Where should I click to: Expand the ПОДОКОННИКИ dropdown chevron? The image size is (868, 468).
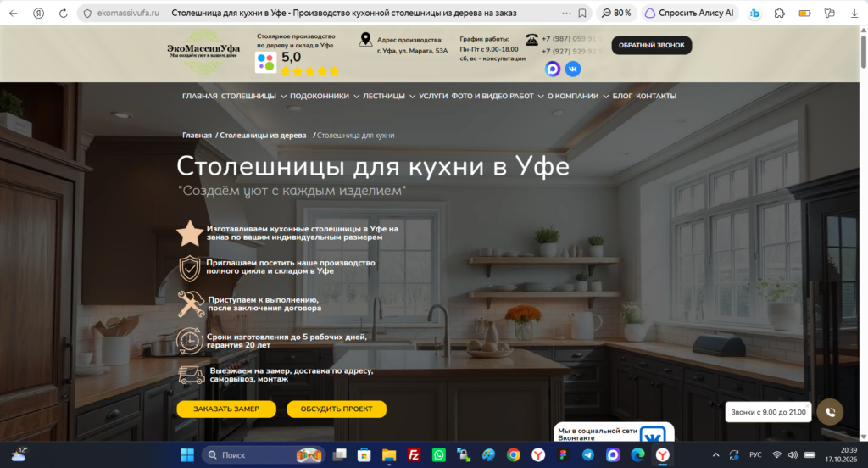pyautogui.click(x=357, y=97)
